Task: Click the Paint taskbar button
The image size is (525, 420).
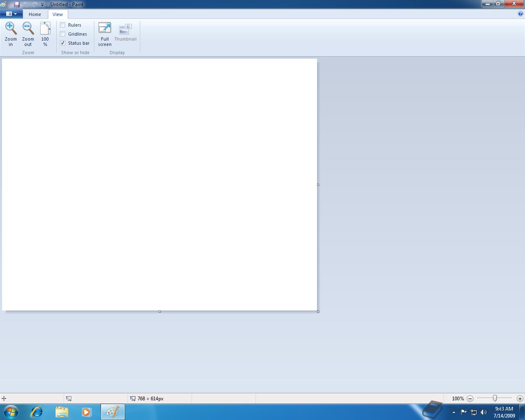Action: pos(113,412)
